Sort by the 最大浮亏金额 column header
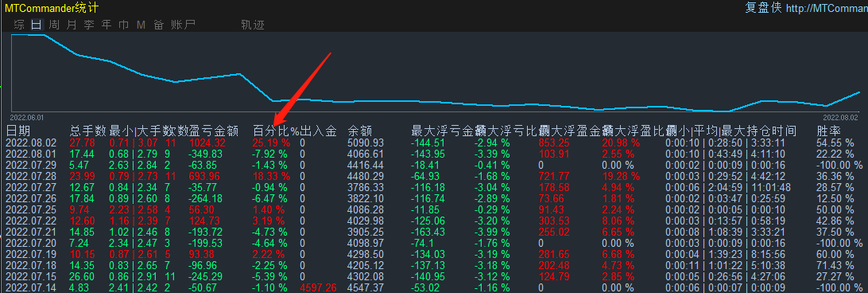 point(443,131)
